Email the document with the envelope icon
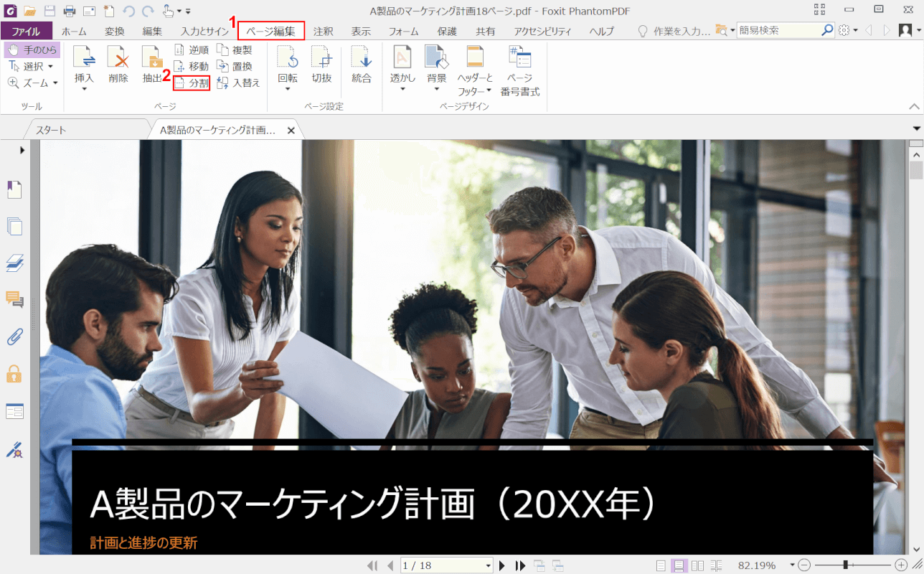 (x=89, y=11)
